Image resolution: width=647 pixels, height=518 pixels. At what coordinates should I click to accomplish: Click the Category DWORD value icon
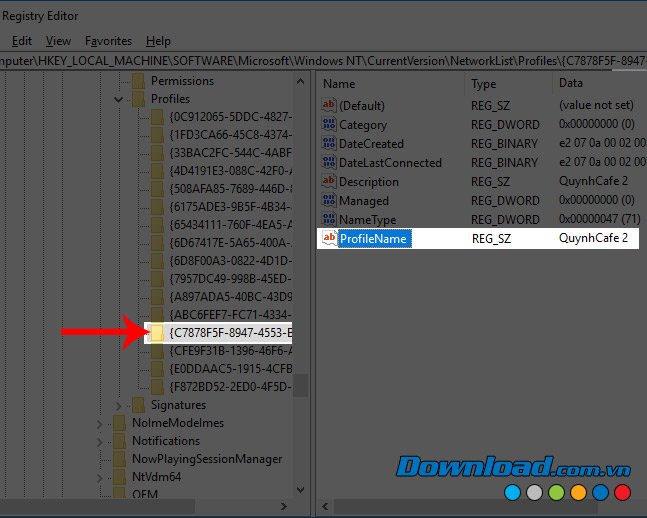click(x=329, y=125)
